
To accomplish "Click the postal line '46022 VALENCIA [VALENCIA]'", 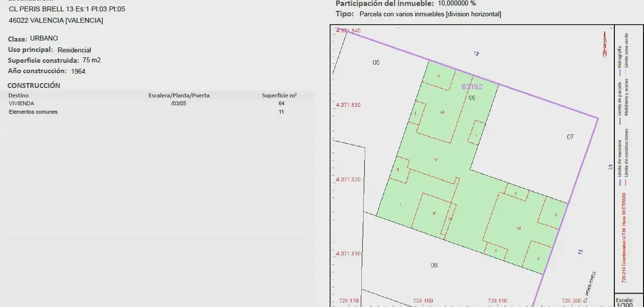I will tap(56, 20).
